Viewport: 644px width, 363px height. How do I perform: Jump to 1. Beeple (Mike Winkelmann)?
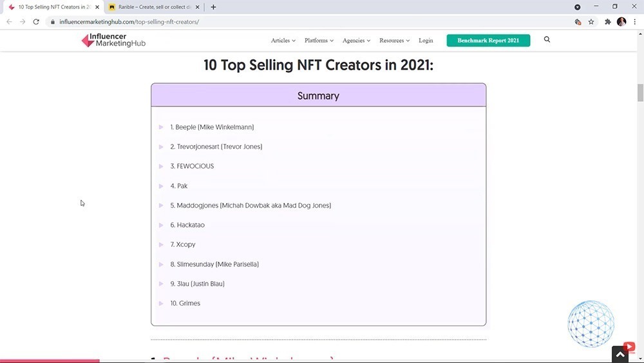pos(212,127)
